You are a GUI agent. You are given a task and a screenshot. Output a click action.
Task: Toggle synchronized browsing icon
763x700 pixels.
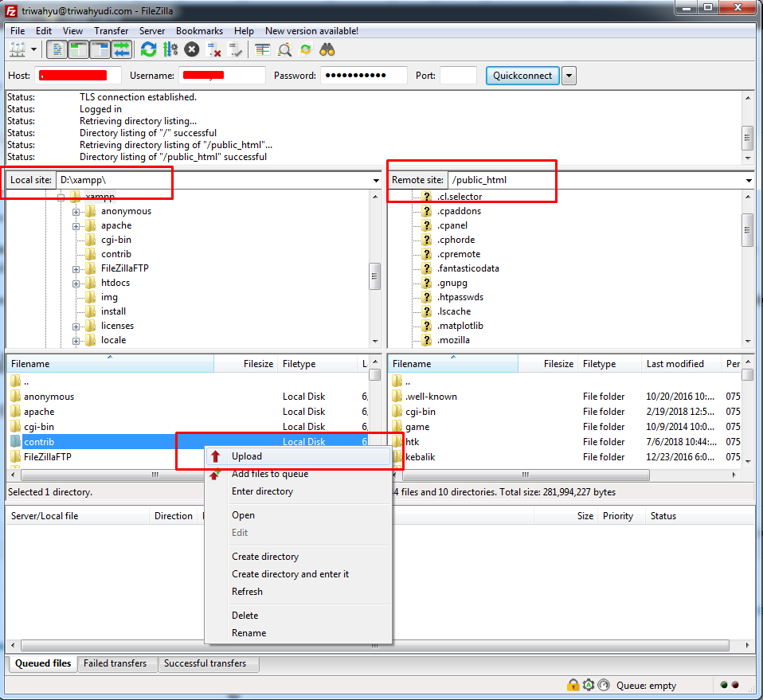[306, 49]
